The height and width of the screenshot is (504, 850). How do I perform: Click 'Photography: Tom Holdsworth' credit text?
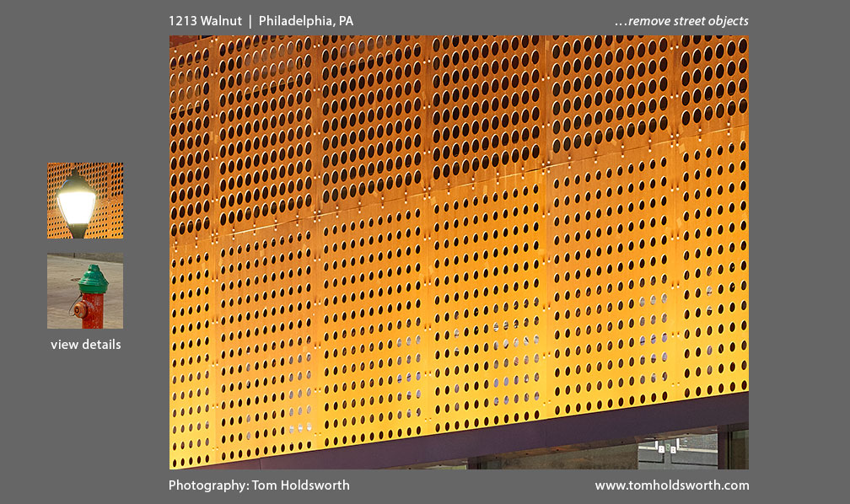click(259, 485)
